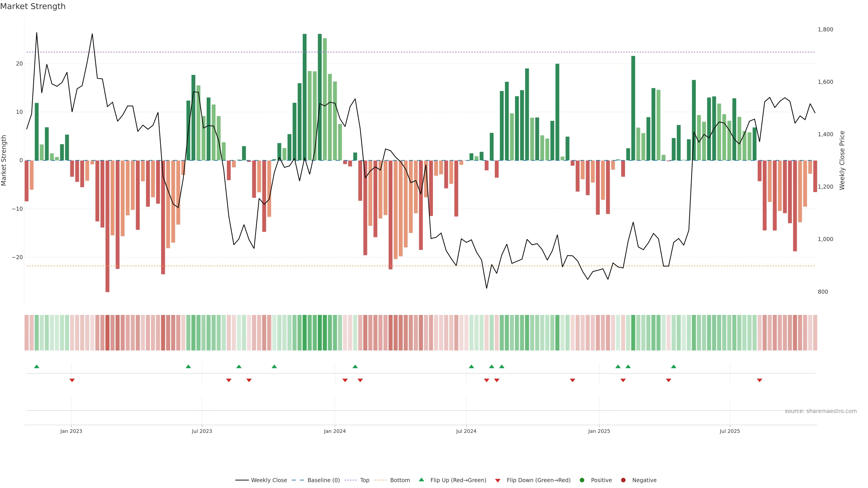Click the darkest red heatmap strip cell
Image resolution: width=868 pixels, height=488 pixels.
(108, 333)
